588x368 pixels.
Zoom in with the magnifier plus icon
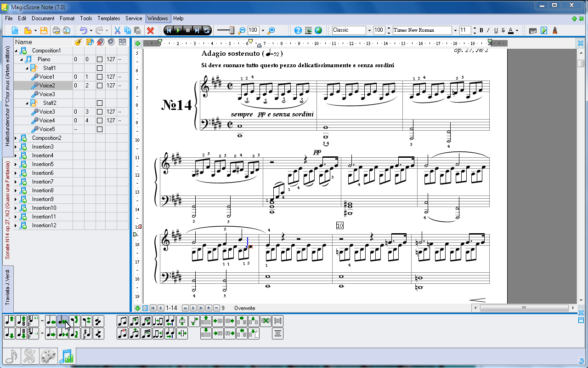tap(271, 30)
